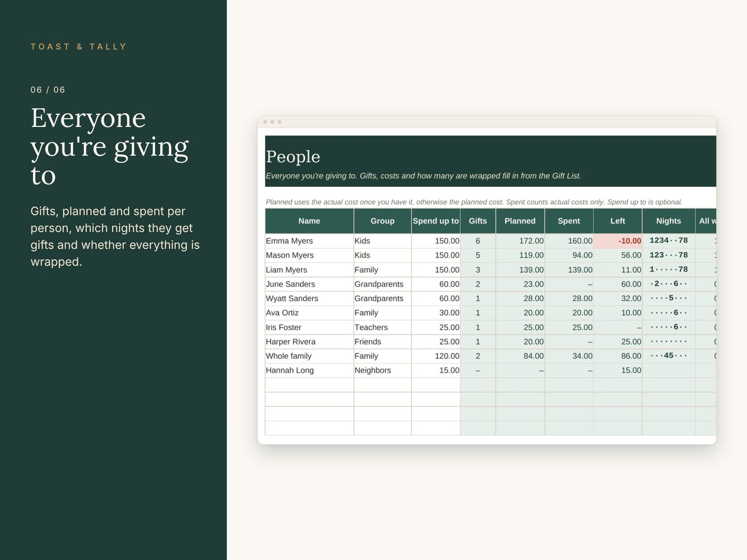Select the ···45··· Nights cell
This screenshot has width=747, height=560.
669,356
